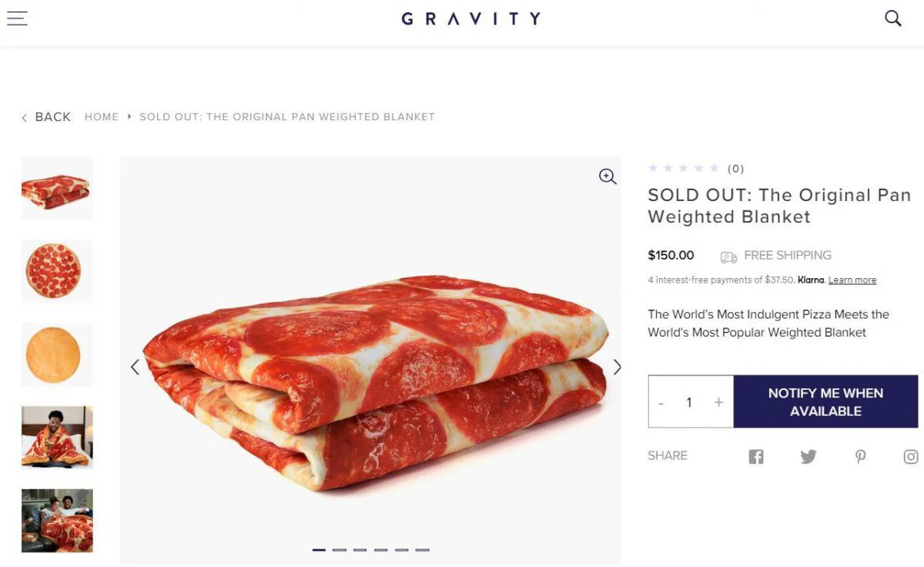Click the free shipping truck icon

coord(728,257)
